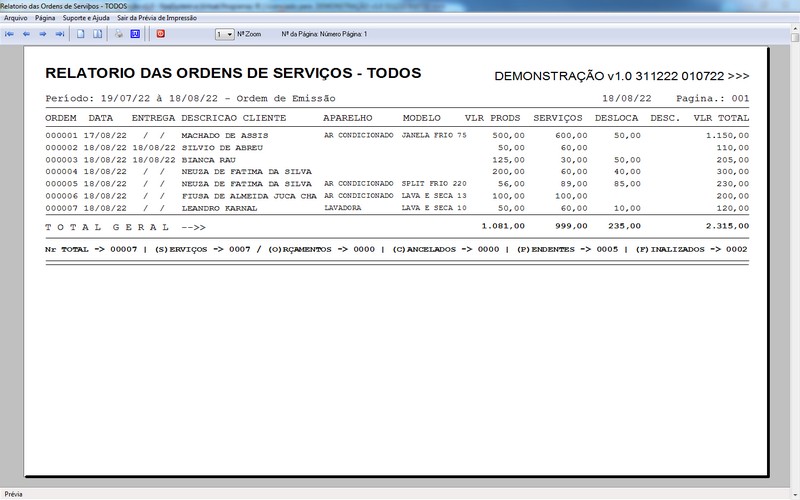Image resolution: width=800 pixels, height=500 pixels.
Task: Click the red exit preview icon
Action: pyautogui.click(x=161, y=34)
